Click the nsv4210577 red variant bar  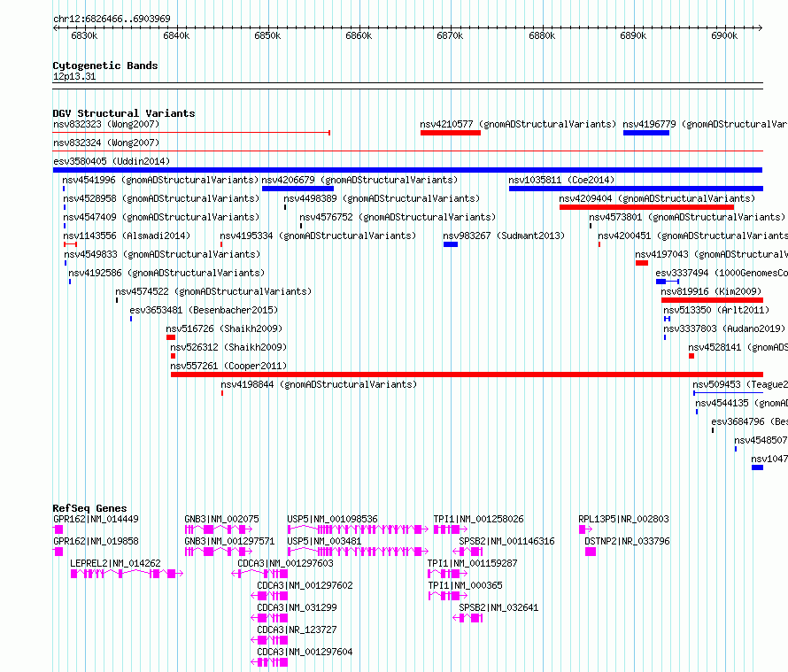pos(451,133)
